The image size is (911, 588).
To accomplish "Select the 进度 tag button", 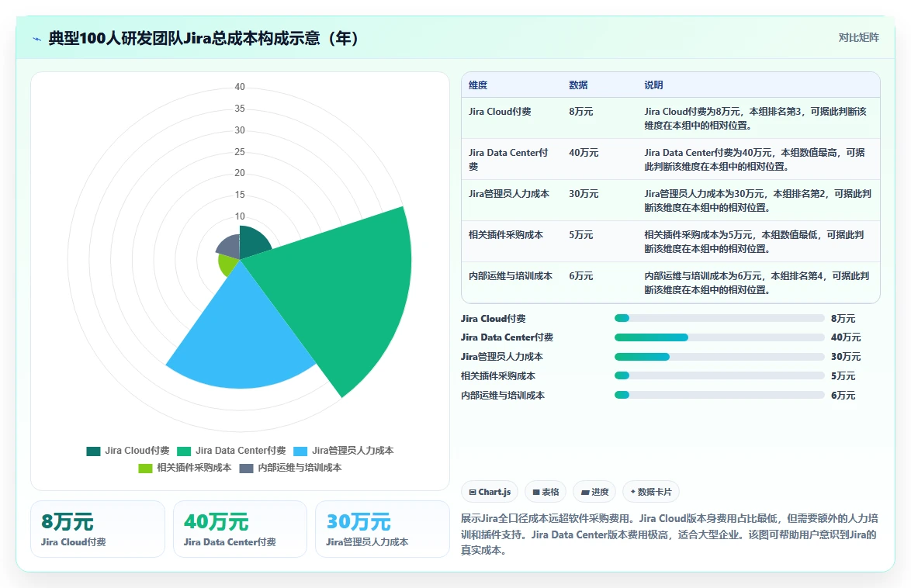I will [x=594, y=492].
